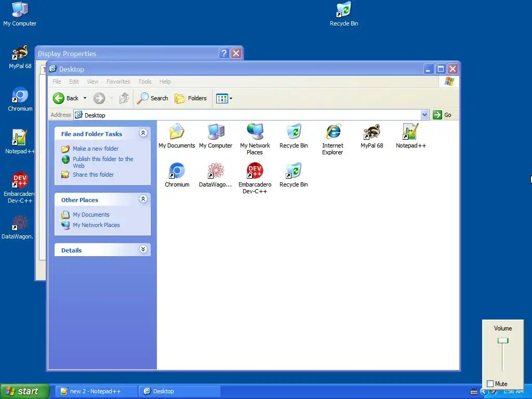Image resolution: width=532 pixels, height=399 pixels.
Task: Open the Tools menu
Action: 144,82
